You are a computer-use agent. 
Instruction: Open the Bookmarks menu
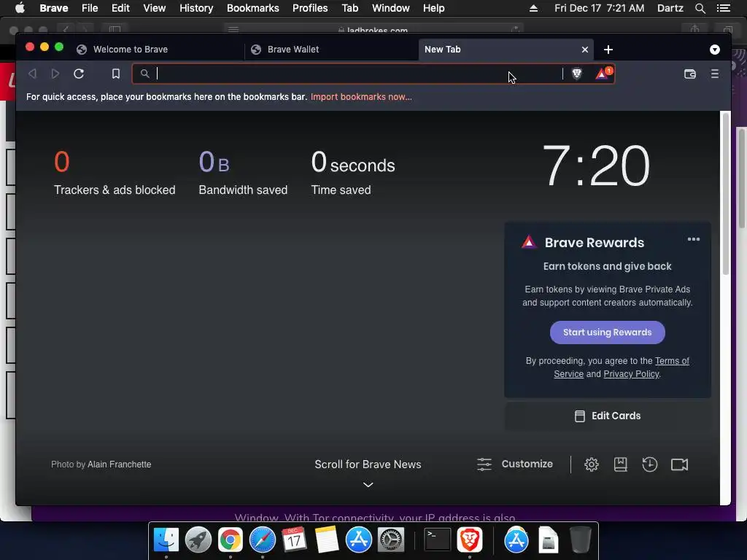253,8
